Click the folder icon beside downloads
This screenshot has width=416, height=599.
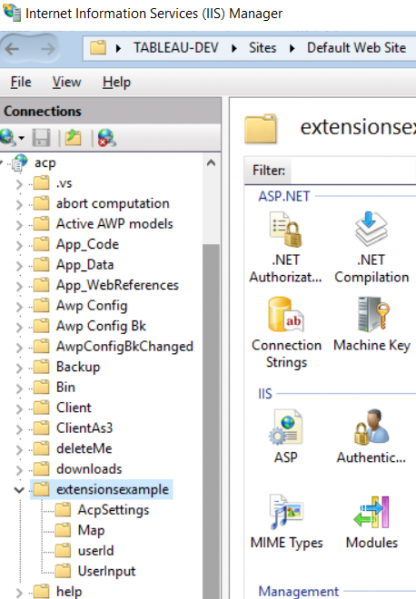pyautogui.click(x=41, y=469)
